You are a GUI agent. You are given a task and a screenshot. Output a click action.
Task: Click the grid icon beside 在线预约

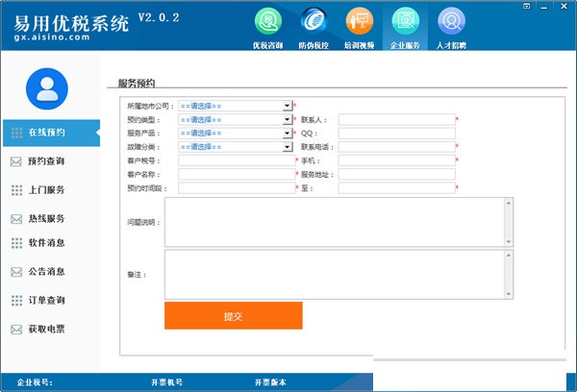click(16, 133)
